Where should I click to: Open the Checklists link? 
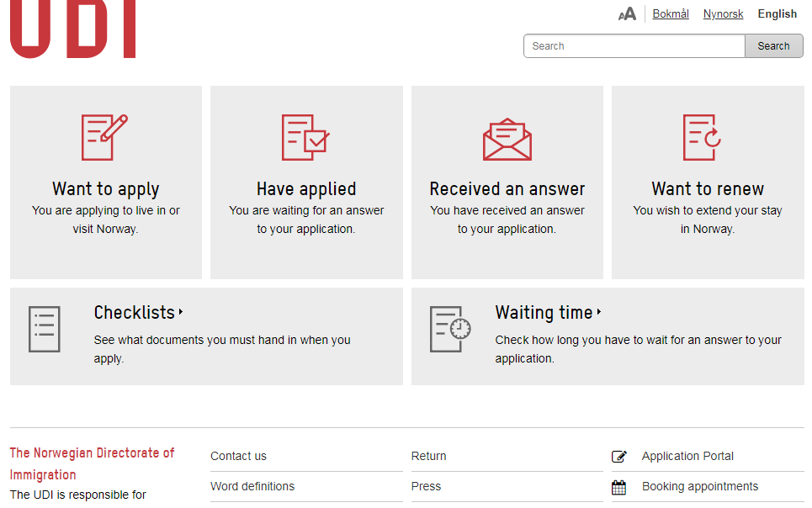pyautogui.click(x=134, y=312)
